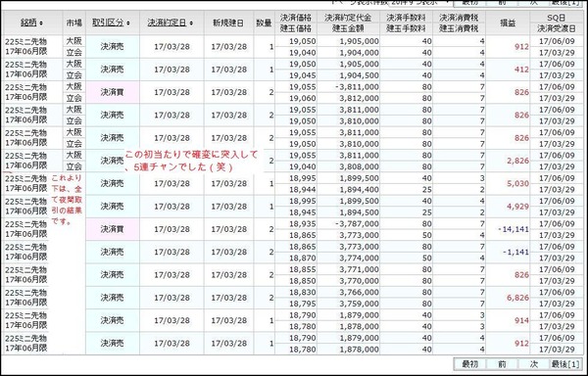588x376 pixels.
Task: Click the settlement price 18,830
Action: click(x=303, y=293)
